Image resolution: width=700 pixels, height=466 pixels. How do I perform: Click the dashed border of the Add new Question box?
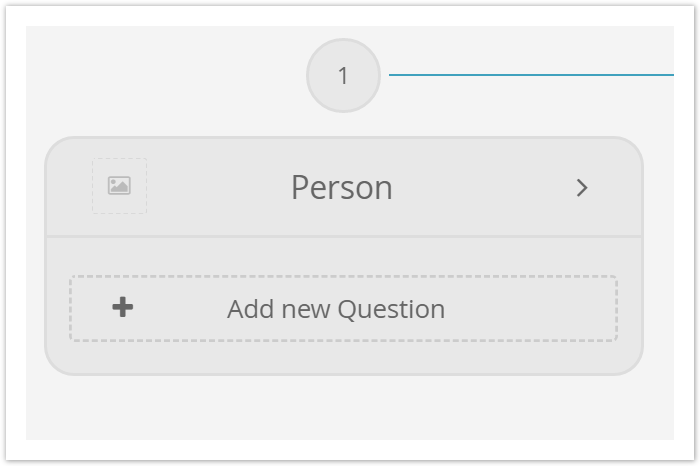[x=343, y=277]
